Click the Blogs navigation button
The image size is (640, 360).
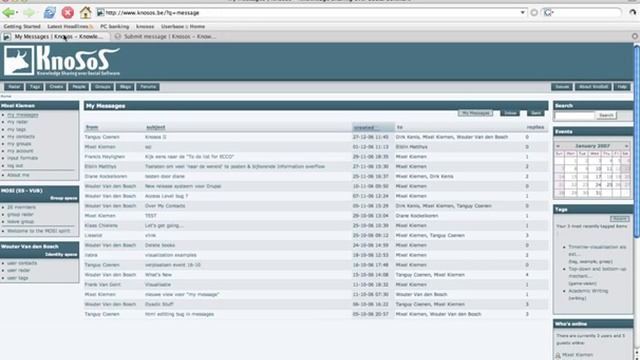(x=125, y=87)
